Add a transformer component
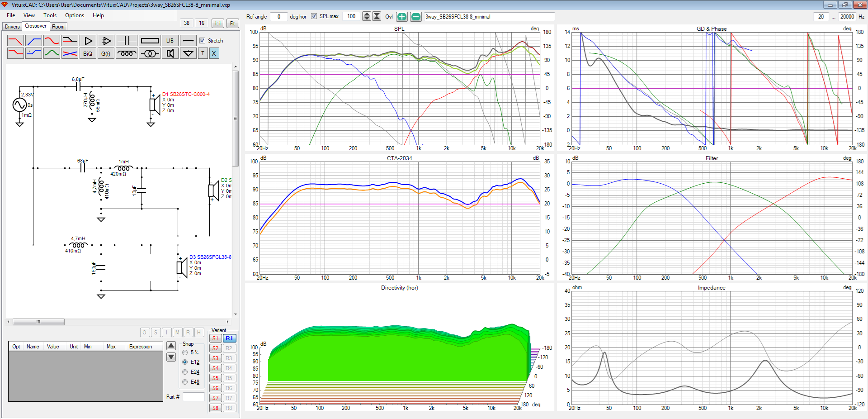 click(150, 53)
